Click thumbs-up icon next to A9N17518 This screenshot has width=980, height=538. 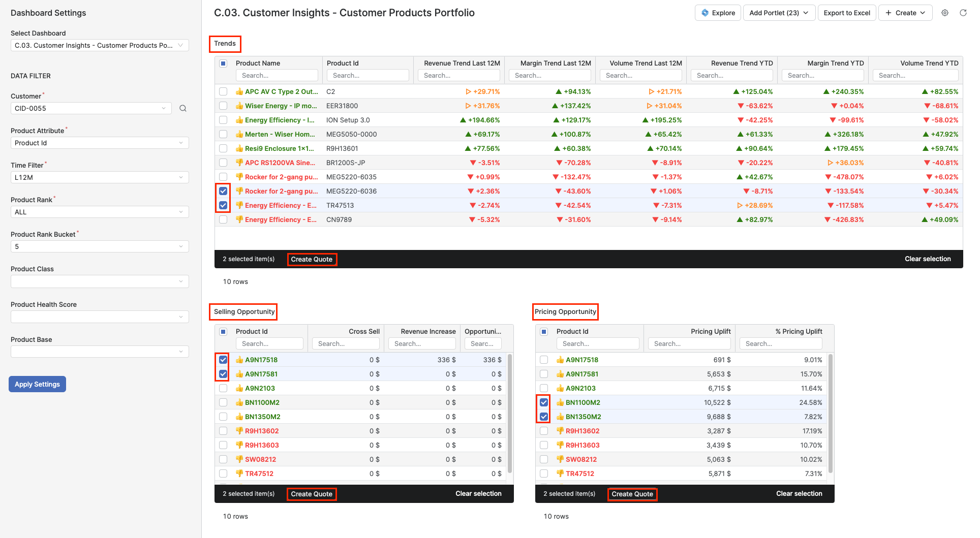point(239,359)
